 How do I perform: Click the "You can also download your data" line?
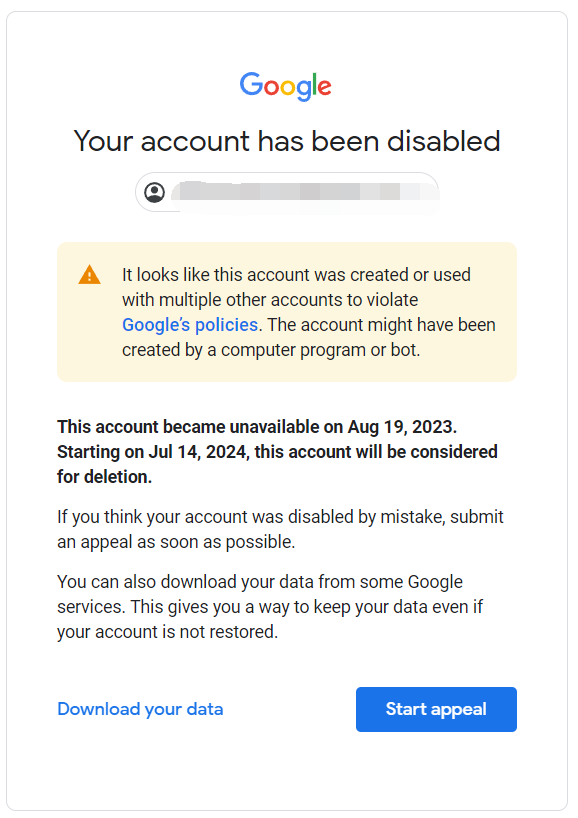(x=260, y=582)
